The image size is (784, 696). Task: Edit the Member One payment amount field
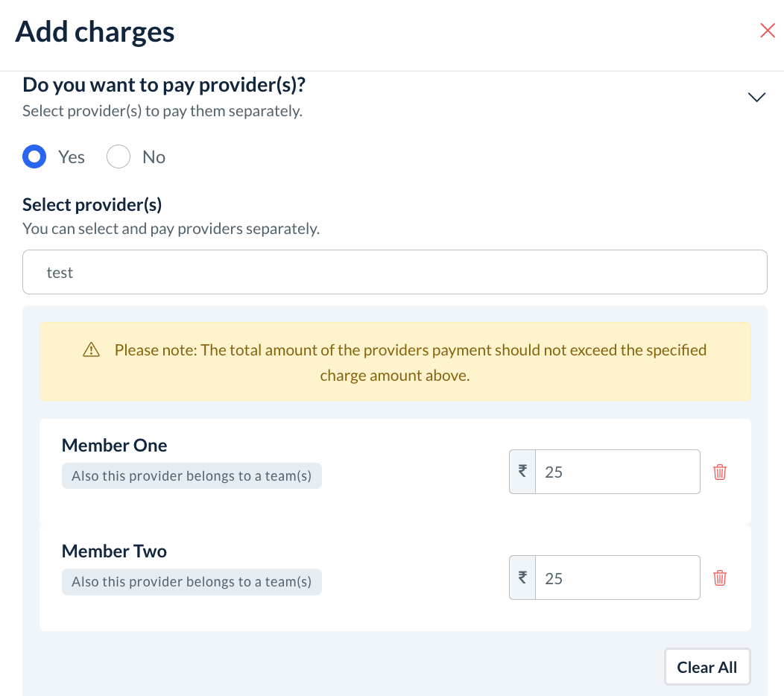pos(617,472)
